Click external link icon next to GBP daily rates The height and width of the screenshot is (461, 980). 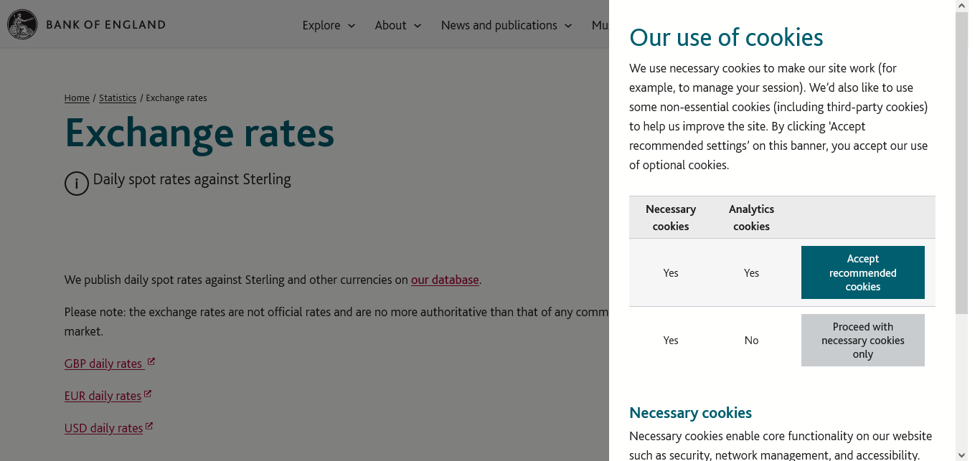(x=151, y=362)
